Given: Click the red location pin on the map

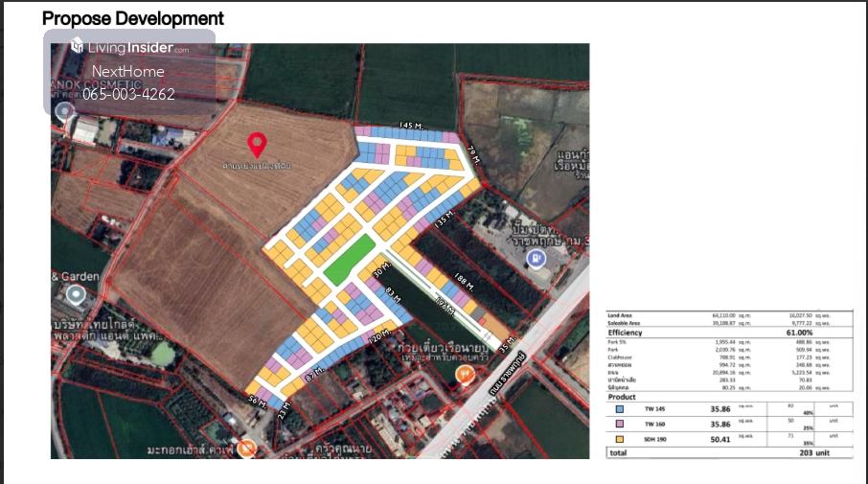Looking at the screenshot, I should [x=257, y=145].
